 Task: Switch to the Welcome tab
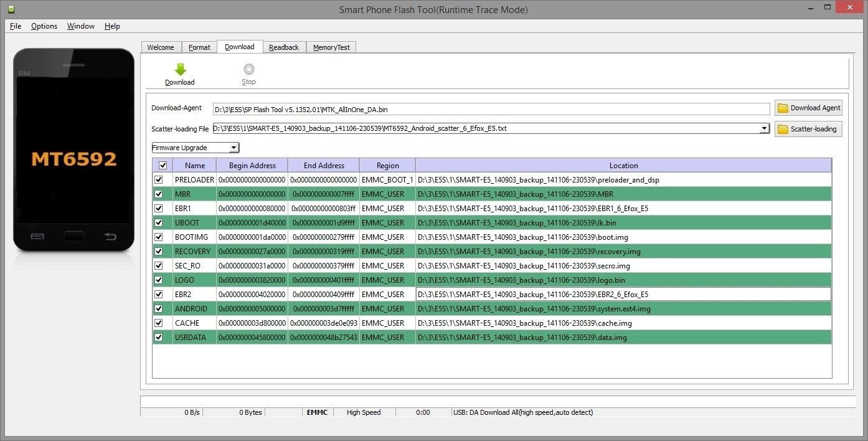(161, 47)
